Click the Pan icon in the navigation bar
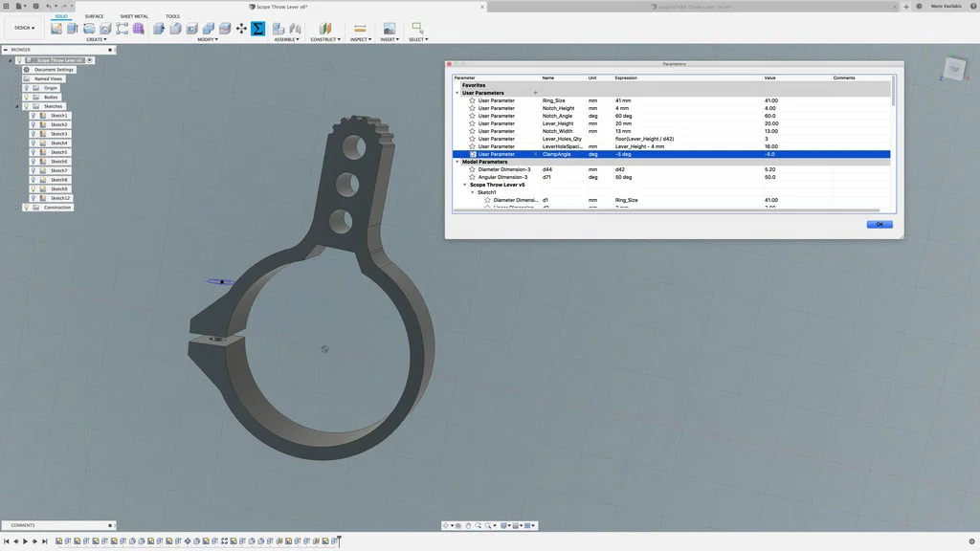Viewport: 980px width, 551px height. click(x=468, y=525)
